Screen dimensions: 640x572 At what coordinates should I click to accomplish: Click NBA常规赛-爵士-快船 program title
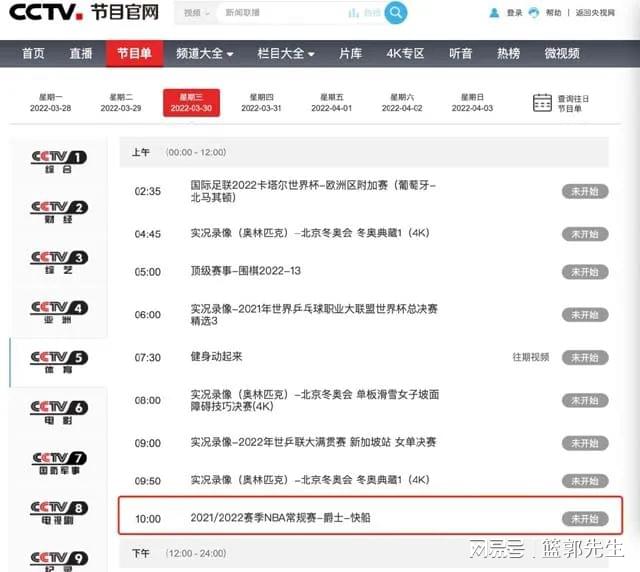pyautogui.click(x=280, y=518)
